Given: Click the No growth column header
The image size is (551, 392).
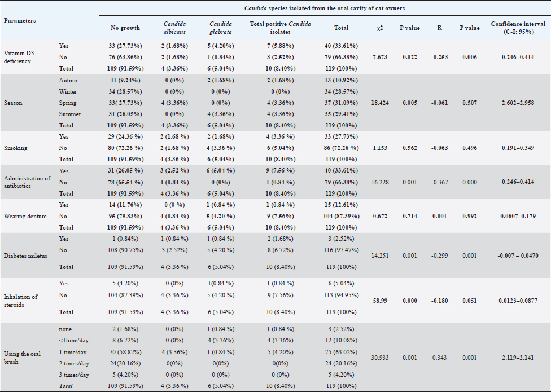Looking at the screenshot, I should pos(125,28).
